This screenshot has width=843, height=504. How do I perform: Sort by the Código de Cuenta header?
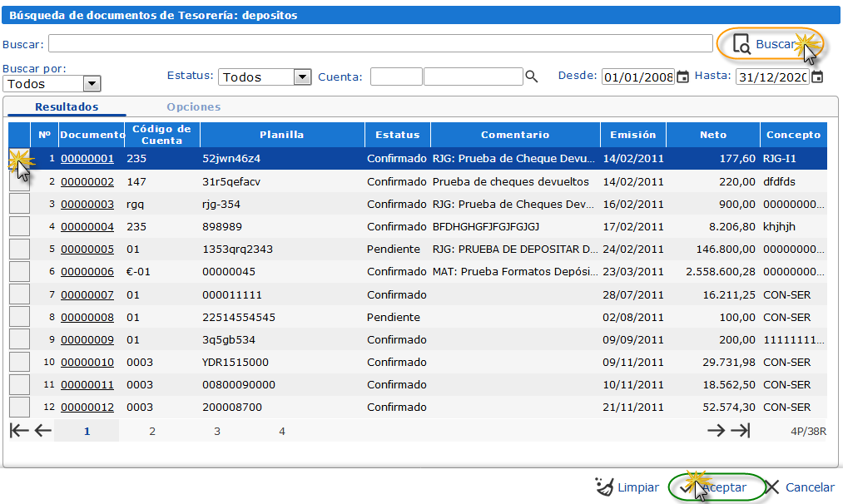[x=161, y=135]
